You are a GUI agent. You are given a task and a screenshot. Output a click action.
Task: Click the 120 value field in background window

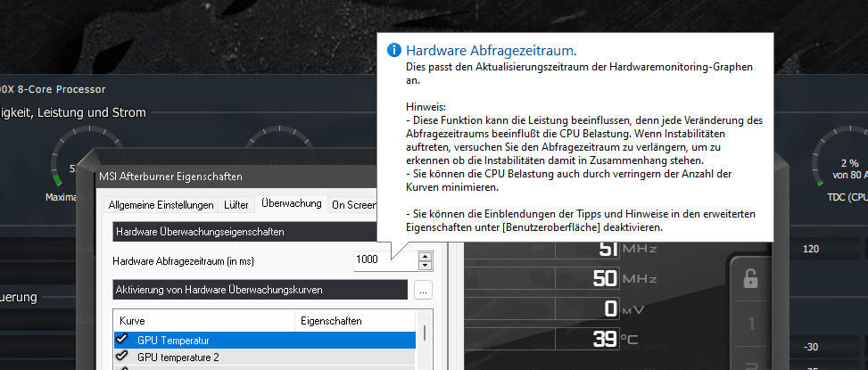click(823, 249)
